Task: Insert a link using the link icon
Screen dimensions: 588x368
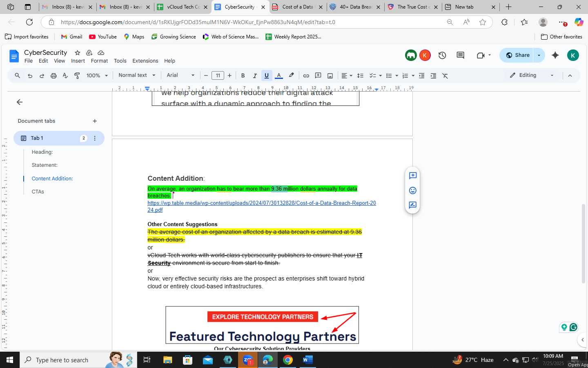Action: pos(306,76)
